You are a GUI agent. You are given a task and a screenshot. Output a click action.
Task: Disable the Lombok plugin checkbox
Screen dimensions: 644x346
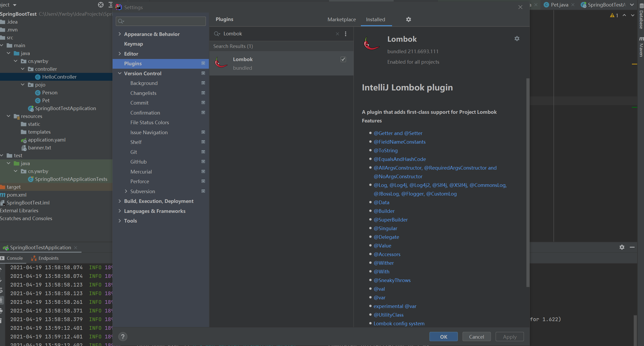[343, 60]
